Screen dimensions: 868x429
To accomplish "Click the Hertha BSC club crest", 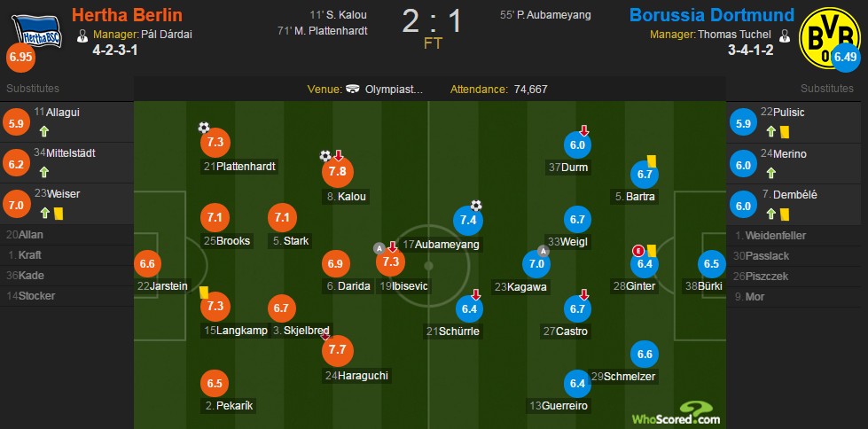I will click(37, 30).
